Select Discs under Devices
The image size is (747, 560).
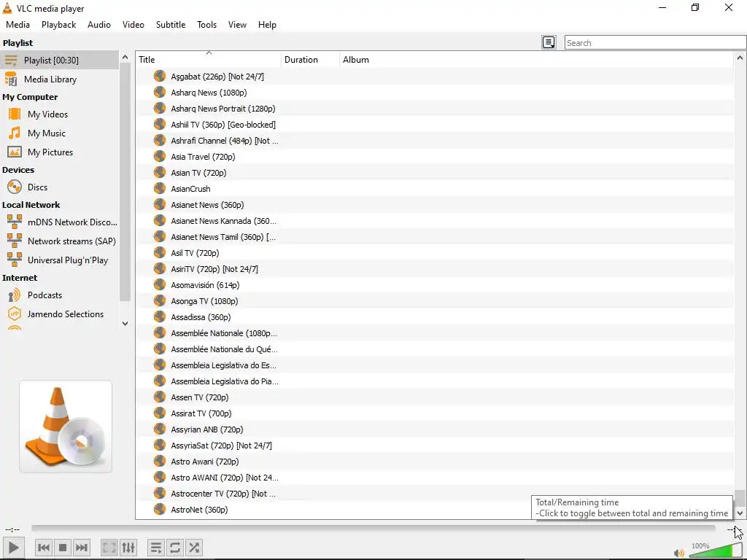(59, 187)
